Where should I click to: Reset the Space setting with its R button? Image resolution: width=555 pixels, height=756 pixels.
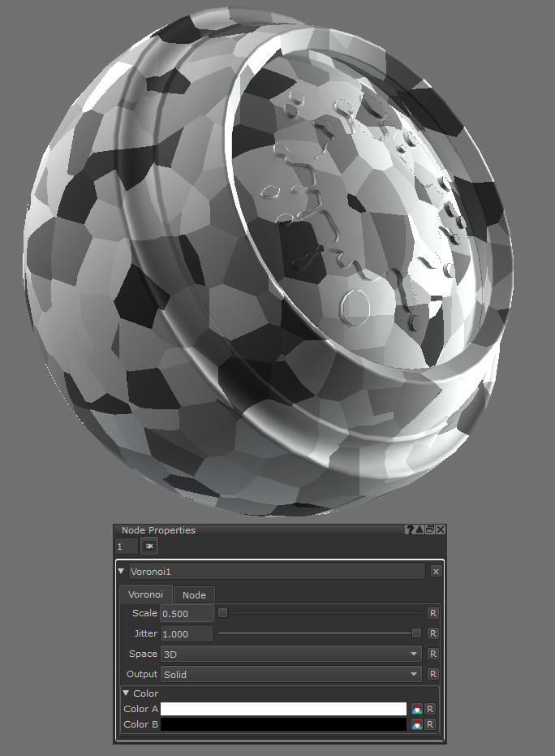click(433, 654)
